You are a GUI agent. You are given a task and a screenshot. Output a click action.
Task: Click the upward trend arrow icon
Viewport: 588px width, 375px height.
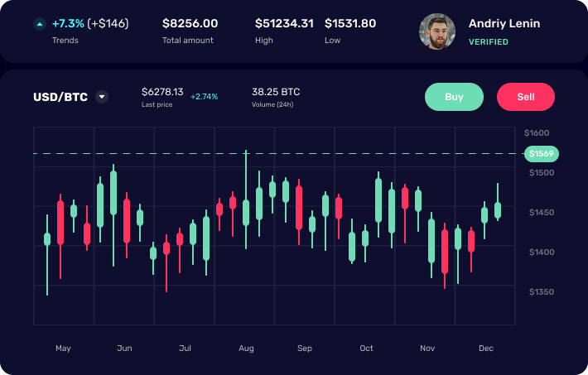click(40, 24)
